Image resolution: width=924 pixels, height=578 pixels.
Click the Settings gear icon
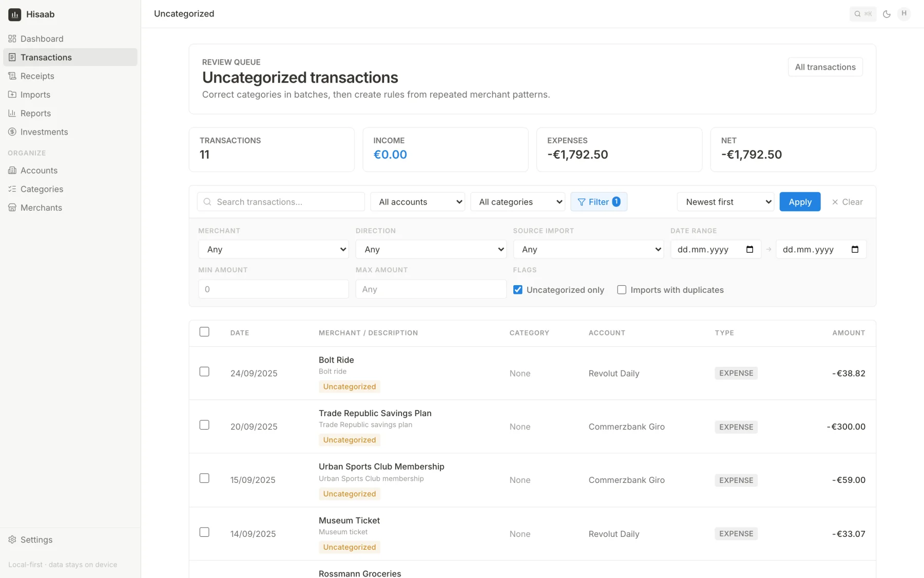click(x=12, y=539)
